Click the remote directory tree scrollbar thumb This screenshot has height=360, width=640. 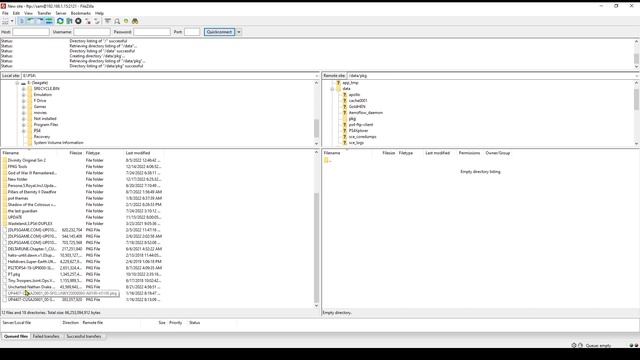click(636, 100)
